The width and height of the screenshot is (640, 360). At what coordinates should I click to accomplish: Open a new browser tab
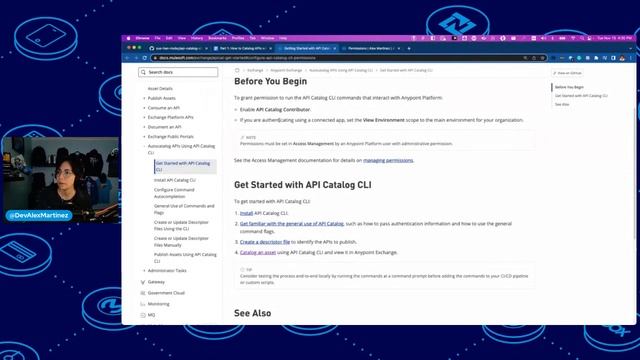409,48
